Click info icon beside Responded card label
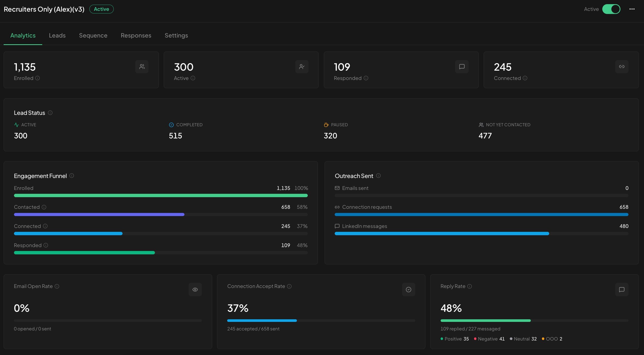 coord(366,78)
